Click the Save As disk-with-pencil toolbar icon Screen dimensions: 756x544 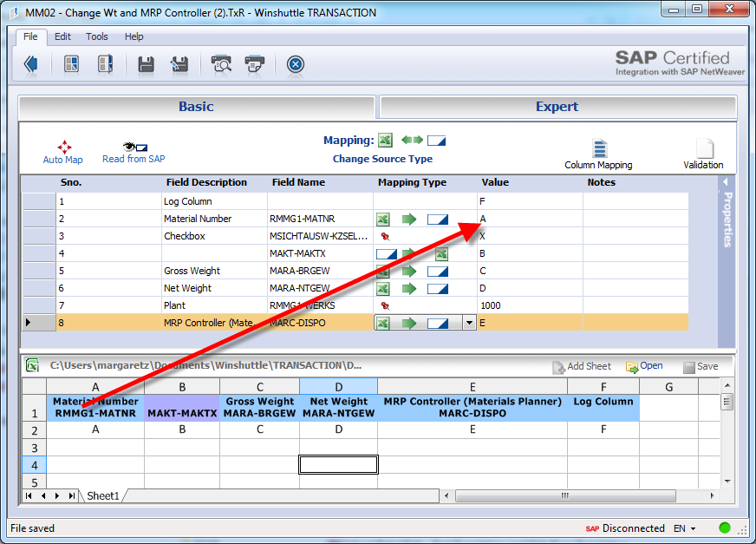pos(179,64)
